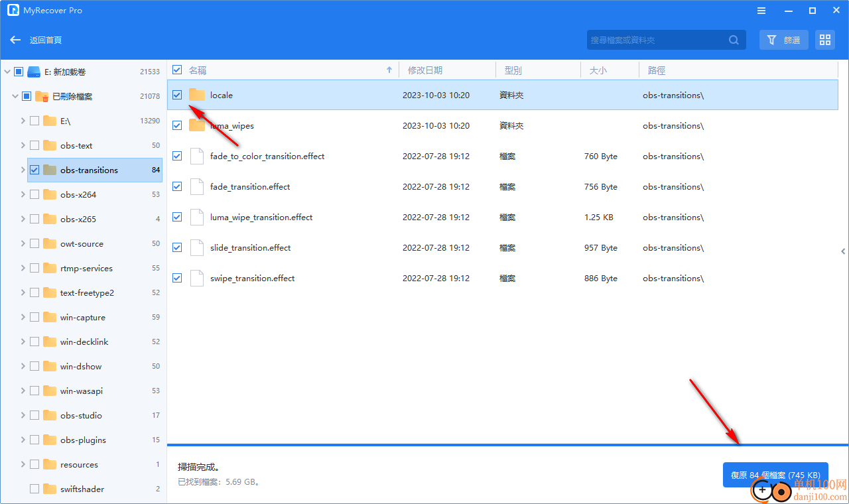Click the obs-studio folder icon

[50, 415]
